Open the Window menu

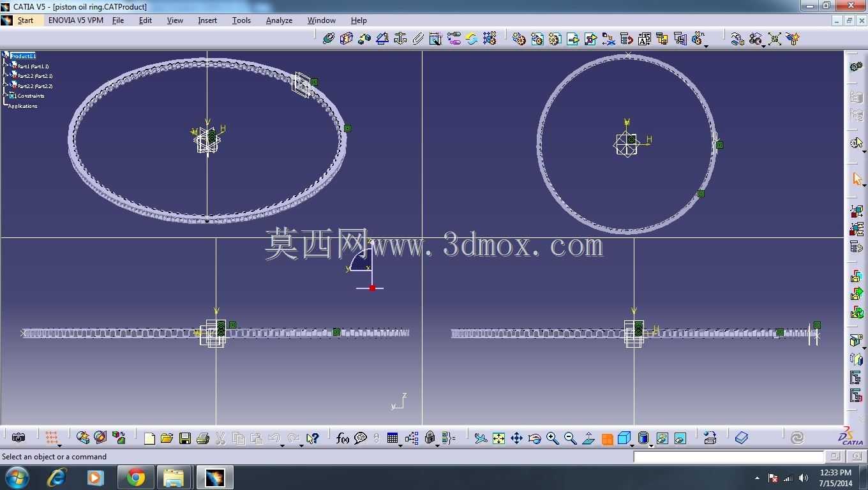(x=322, y=20)
